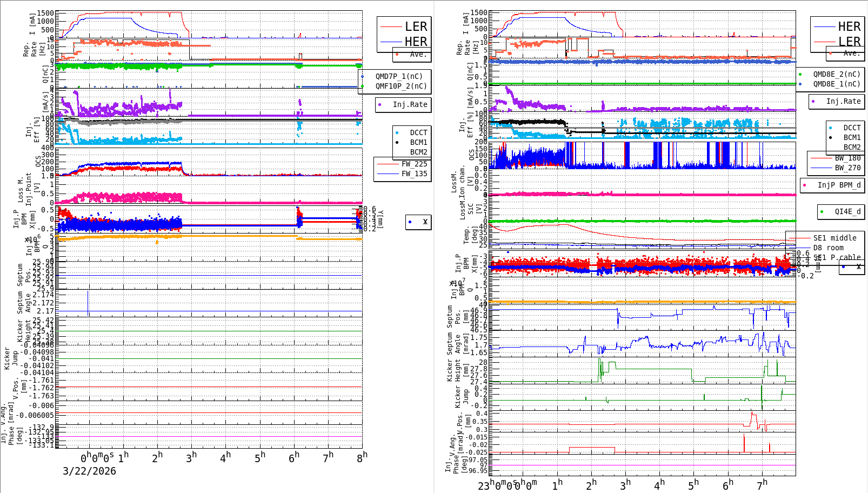This screenshot has width=868, height=493.
Task: Click the QMD8E_1(nC) legend entry
Action: tap(837, 84)
